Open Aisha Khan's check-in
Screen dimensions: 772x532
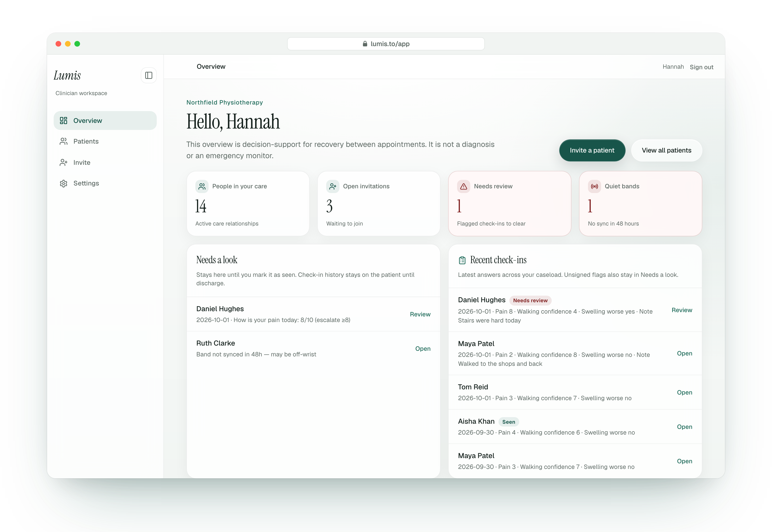[684, 427]
